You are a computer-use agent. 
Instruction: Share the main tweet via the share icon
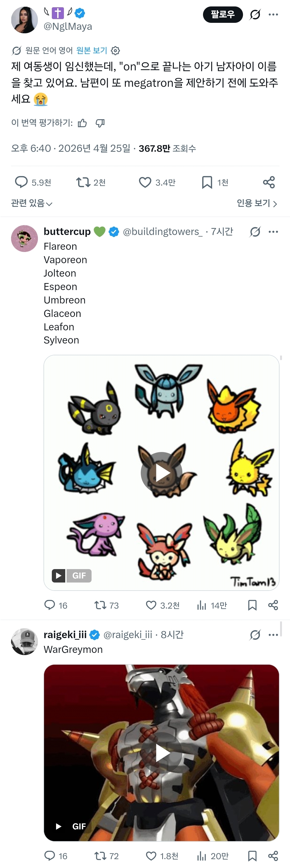coord(269,182)
